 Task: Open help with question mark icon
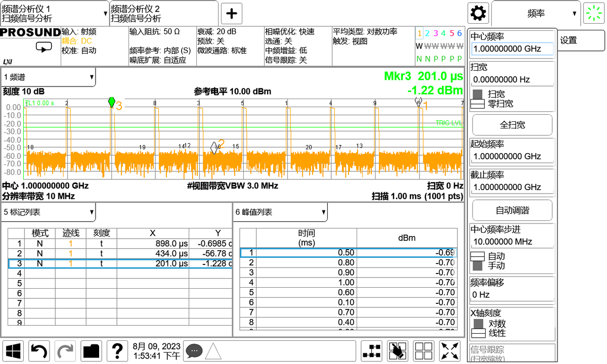117,350
